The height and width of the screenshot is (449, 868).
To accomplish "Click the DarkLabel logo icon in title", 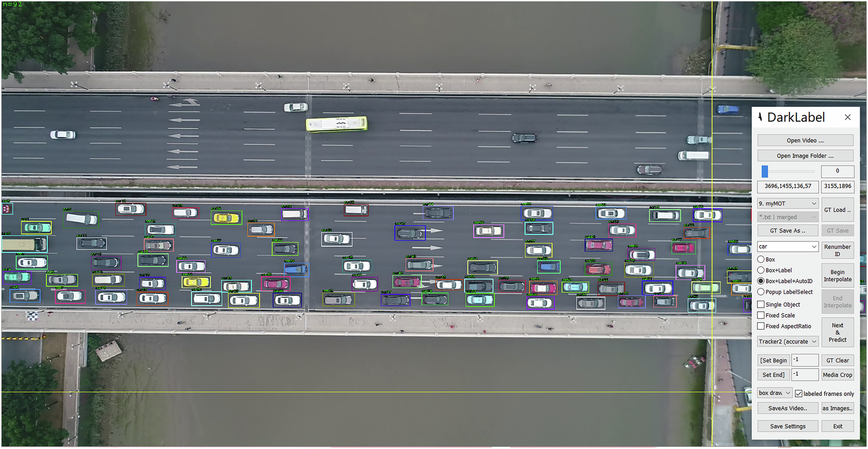I will pos(760,117).
